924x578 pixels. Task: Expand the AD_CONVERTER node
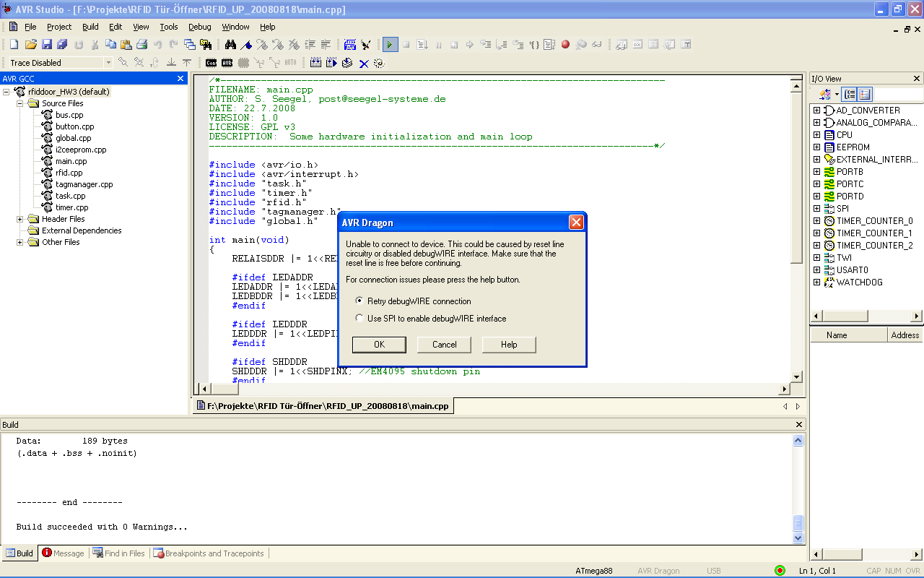816,111
